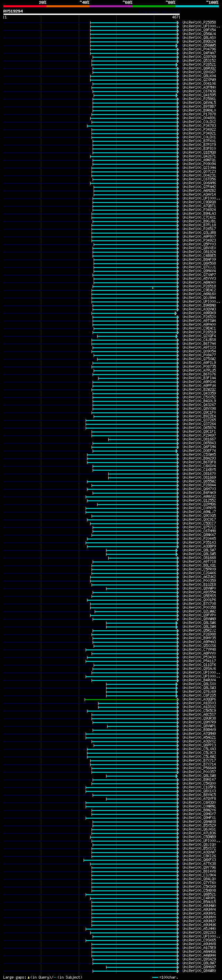
Task: Open hit UniRef100_Q9FX54
Action: coord(199,30)
